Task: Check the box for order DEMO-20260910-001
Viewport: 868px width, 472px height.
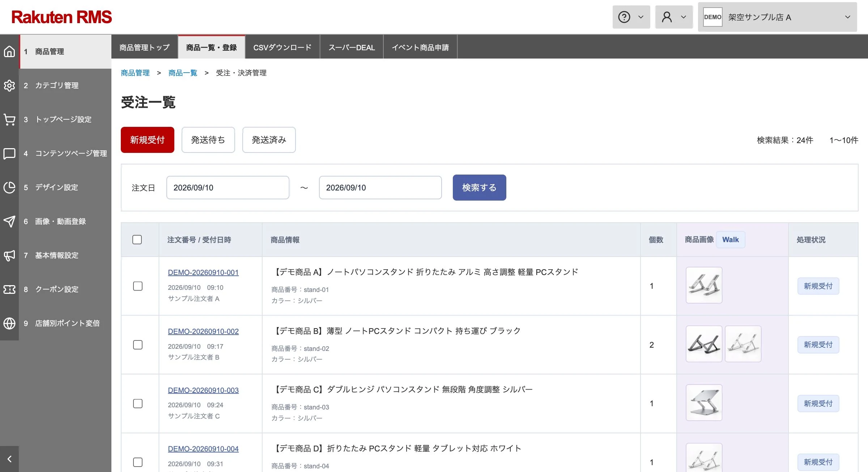Action: (138, 286)
